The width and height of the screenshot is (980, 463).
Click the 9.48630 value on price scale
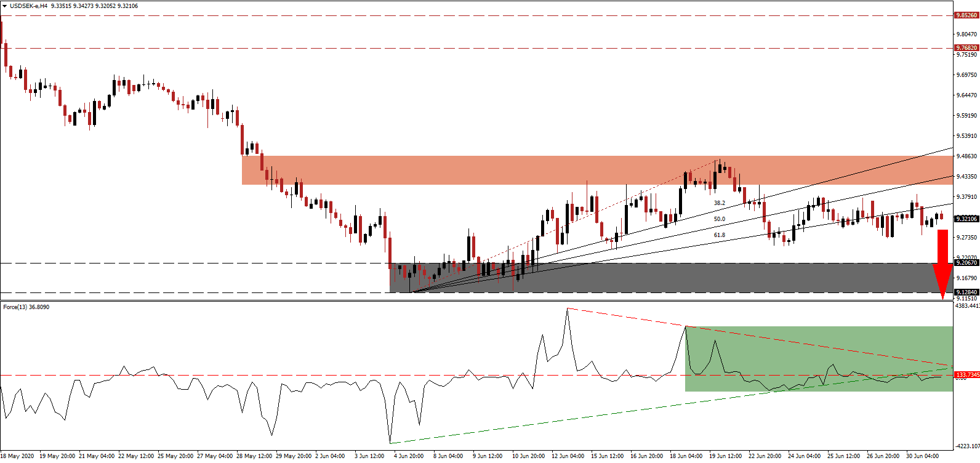pos(966,156)
